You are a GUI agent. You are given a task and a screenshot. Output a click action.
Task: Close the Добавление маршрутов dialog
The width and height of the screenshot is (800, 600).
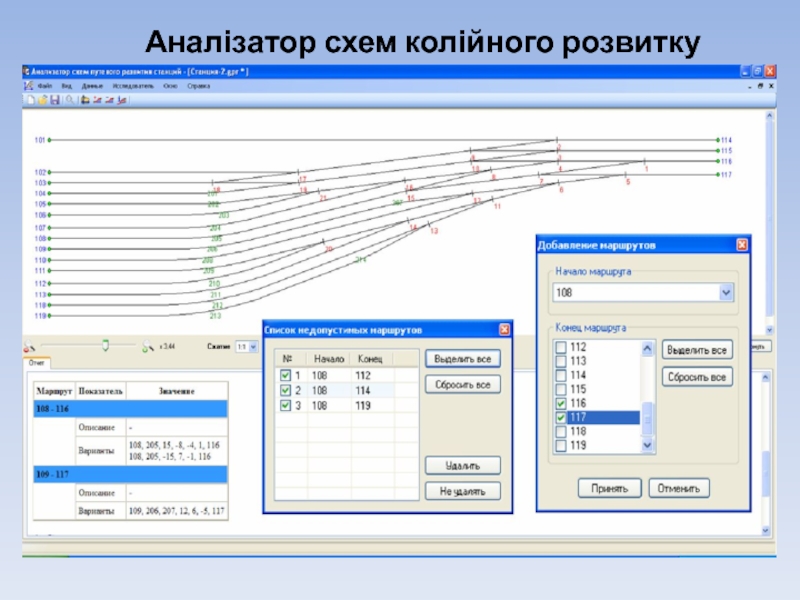click(742, 245)
